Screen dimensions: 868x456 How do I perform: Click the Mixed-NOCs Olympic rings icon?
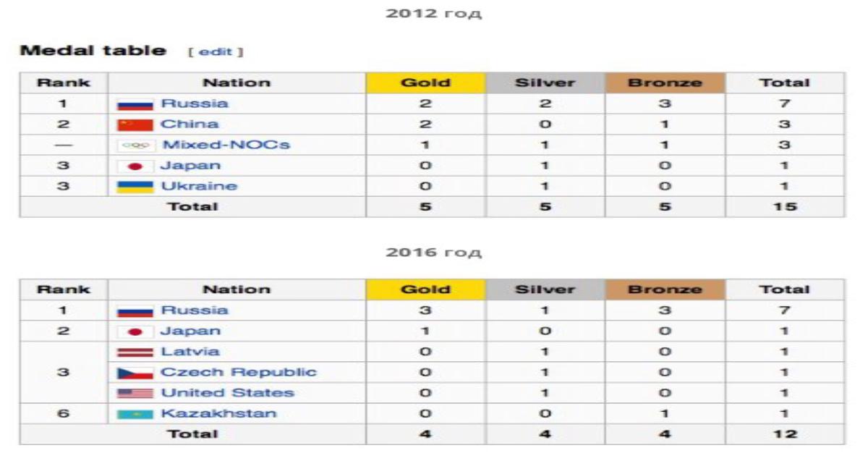tap(135, 145)
